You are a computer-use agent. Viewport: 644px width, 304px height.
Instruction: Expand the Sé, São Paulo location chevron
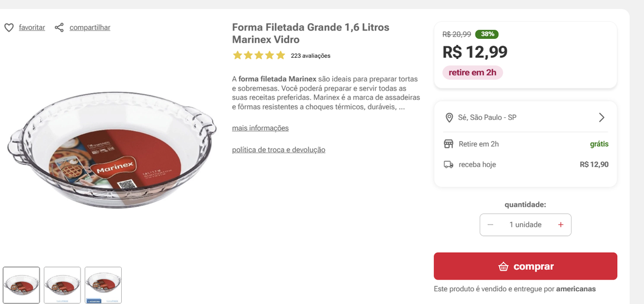(x=601, y=117)
